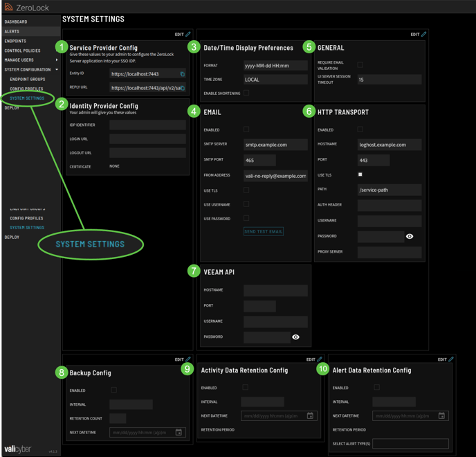Open the Time Zone LOCAL selector
Screen dimensions: 476x457
[275, 80]
